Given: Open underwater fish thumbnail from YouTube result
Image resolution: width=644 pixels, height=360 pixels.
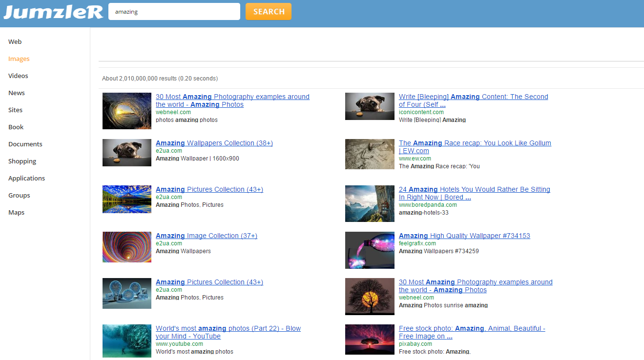Looking at the screenshot, I should pyautogui.click(x=127, y=341).
